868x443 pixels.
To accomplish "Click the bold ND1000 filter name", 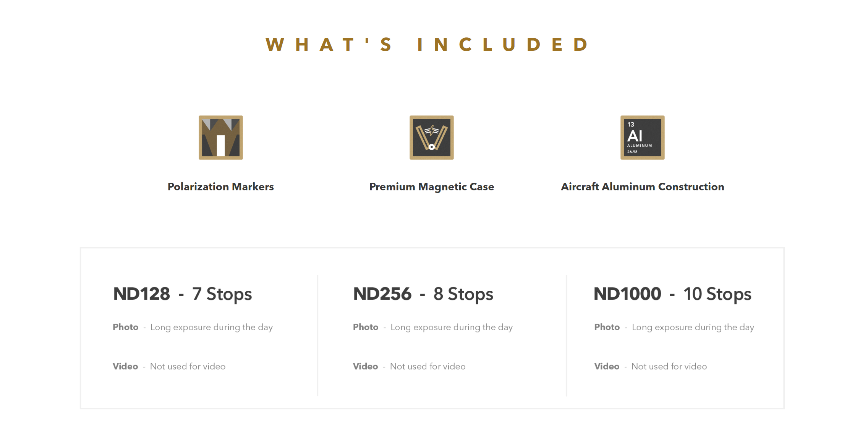I will point(627,294).
